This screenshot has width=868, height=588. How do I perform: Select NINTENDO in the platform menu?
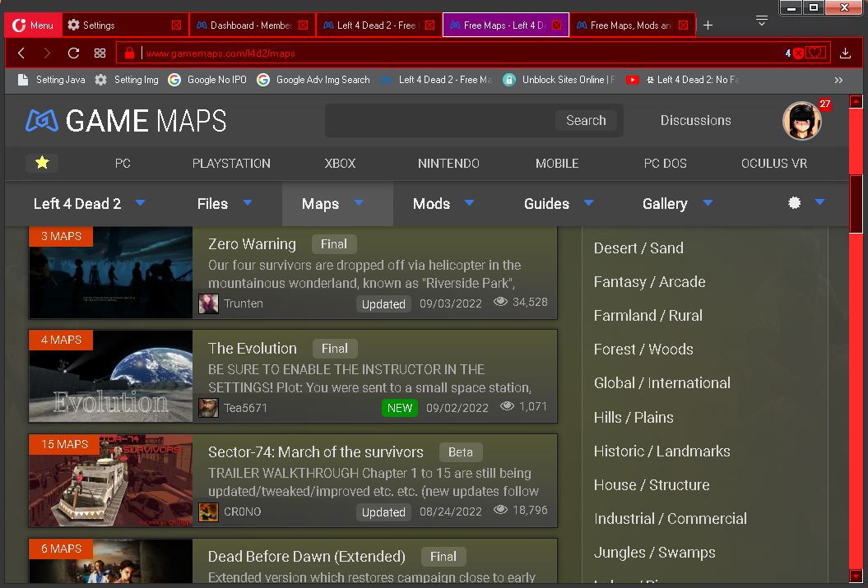pos(448,163)
